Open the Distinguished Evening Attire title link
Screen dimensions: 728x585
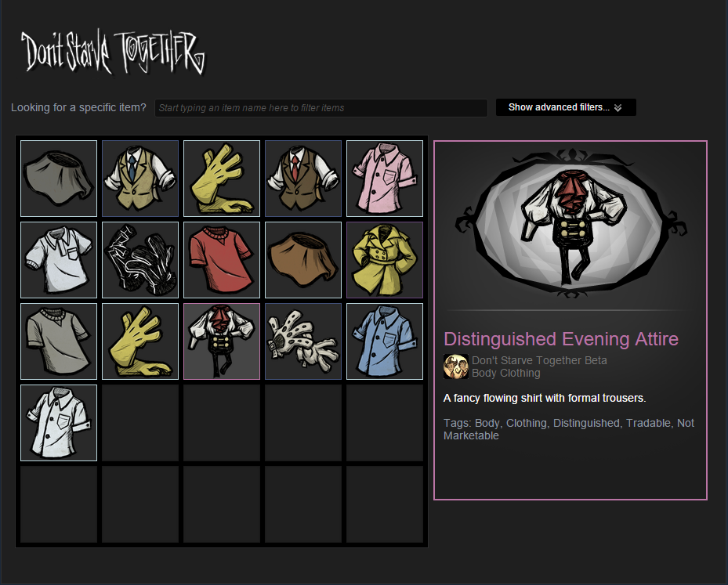[561, 339]
